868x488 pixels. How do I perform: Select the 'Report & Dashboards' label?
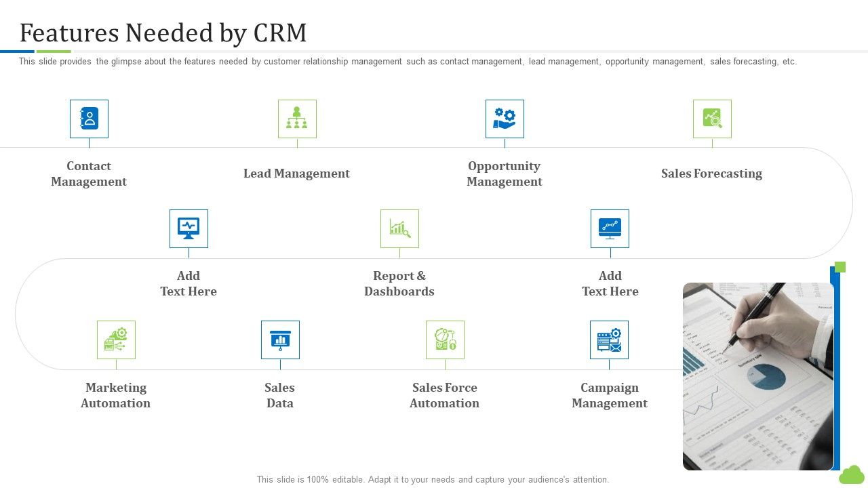[x=399, y=283]
